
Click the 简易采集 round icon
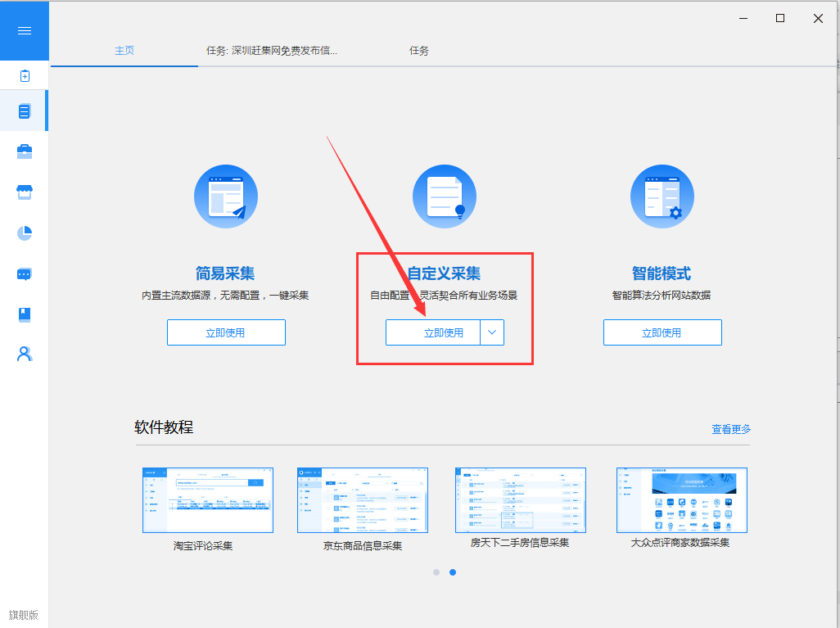click(x=226, y=197)
